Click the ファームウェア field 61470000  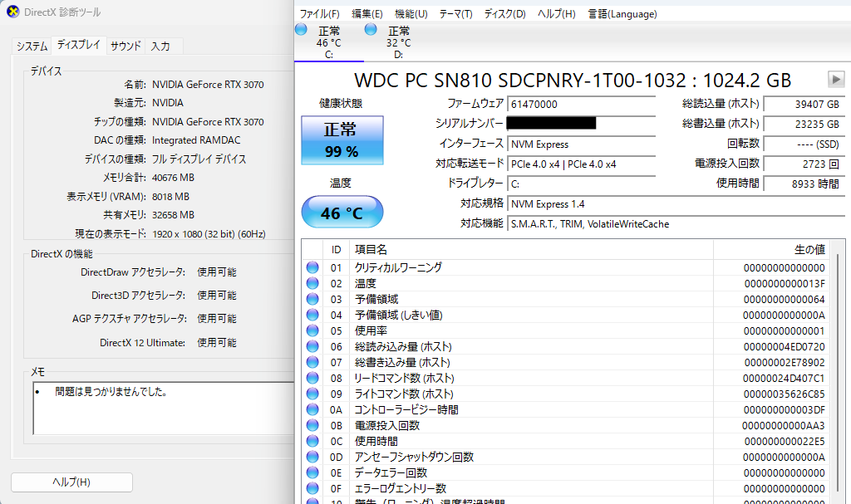coord(581,104)
